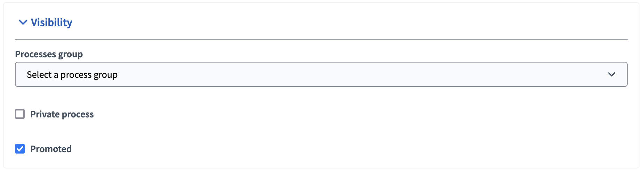This screenshot has width=644, height=173.
Task: Hide the Visibility panel contents
Action: point(23,23)
